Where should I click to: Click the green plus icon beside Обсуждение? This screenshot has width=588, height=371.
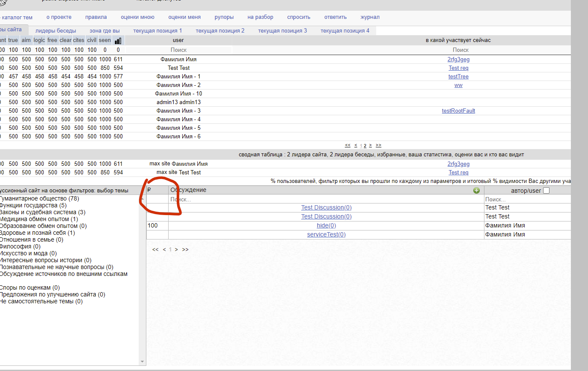[x=476, y=190]
